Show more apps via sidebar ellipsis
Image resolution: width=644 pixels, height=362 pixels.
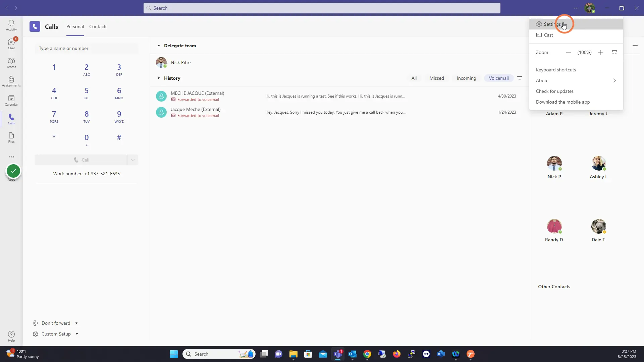click(11, 157)
